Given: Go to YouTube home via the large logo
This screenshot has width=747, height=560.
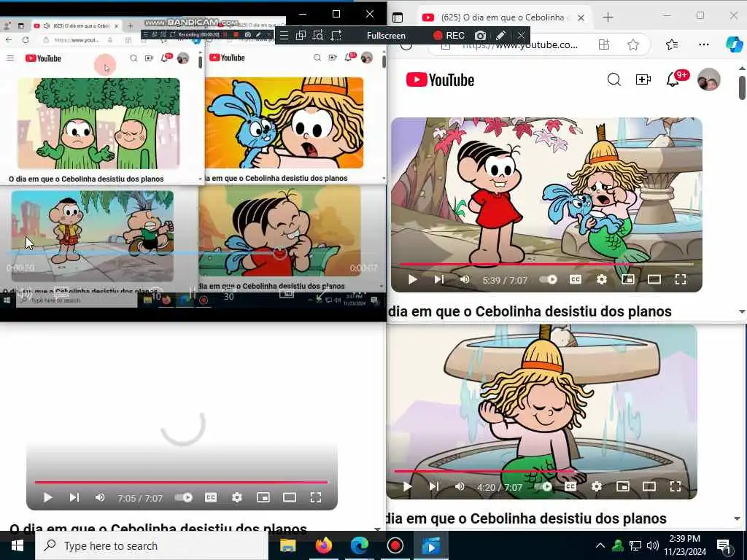Looking at the screenshot, I should point(440,80).
